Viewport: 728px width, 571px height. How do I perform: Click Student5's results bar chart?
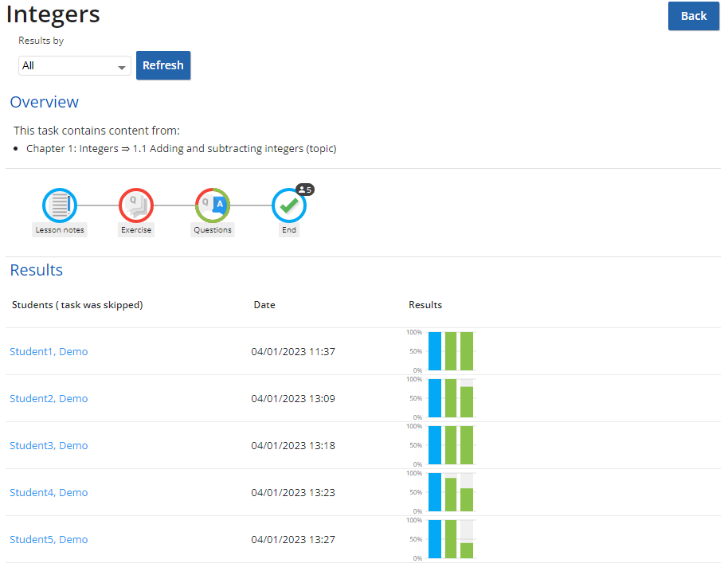450,539
